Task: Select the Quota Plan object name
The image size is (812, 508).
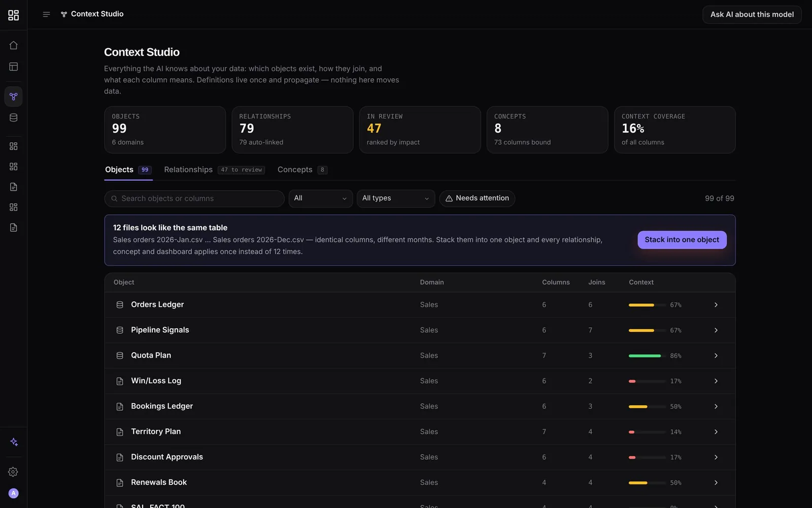Action: [x=151, y=355]
